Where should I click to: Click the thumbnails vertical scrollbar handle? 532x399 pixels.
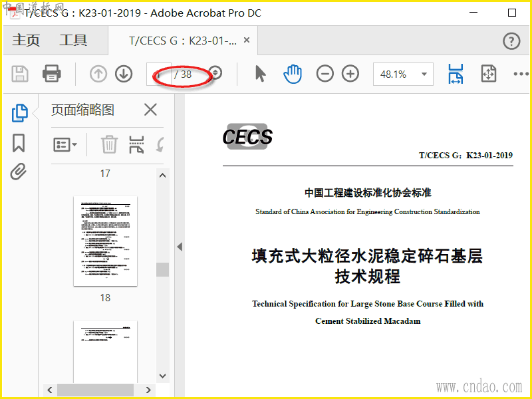coord(162,270)
